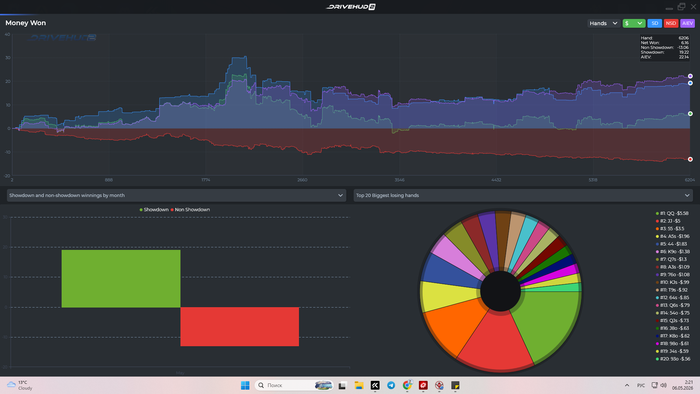The height and width of the screenshot is (394, 700).
Task: Open Chrome from the taskbar
Action: coord(407,386)
